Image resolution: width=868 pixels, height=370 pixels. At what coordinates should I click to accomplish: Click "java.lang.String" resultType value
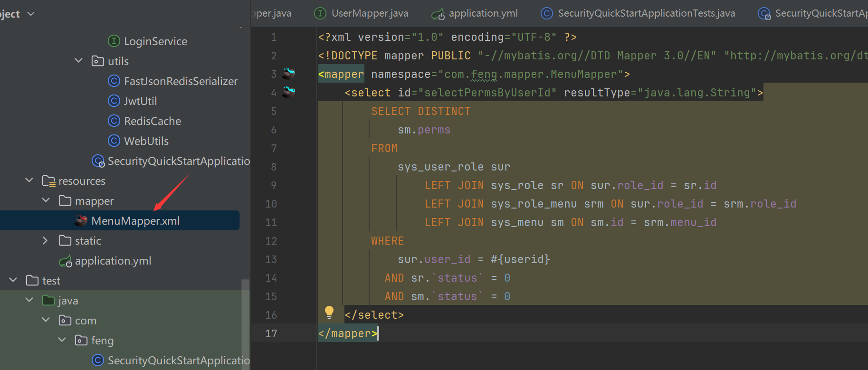[x=697, y=93]
